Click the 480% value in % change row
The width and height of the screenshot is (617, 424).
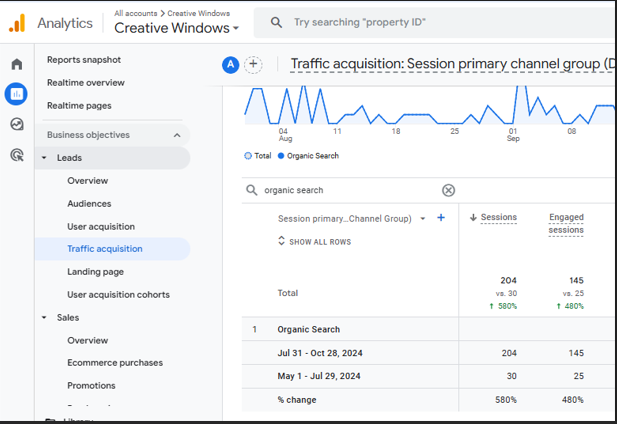pyautogui.click(x=573, y=400)
